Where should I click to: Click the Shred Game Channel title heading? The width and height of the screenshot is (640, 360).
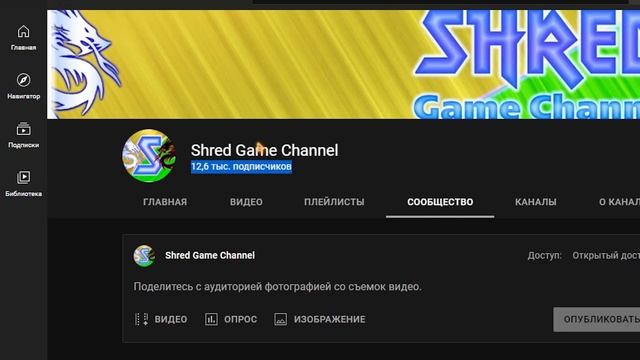click(x=264, y=150)
